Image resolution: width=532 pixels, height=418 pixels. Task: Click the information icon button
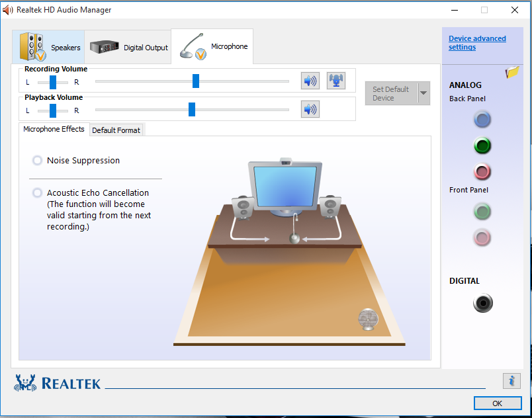511,381
